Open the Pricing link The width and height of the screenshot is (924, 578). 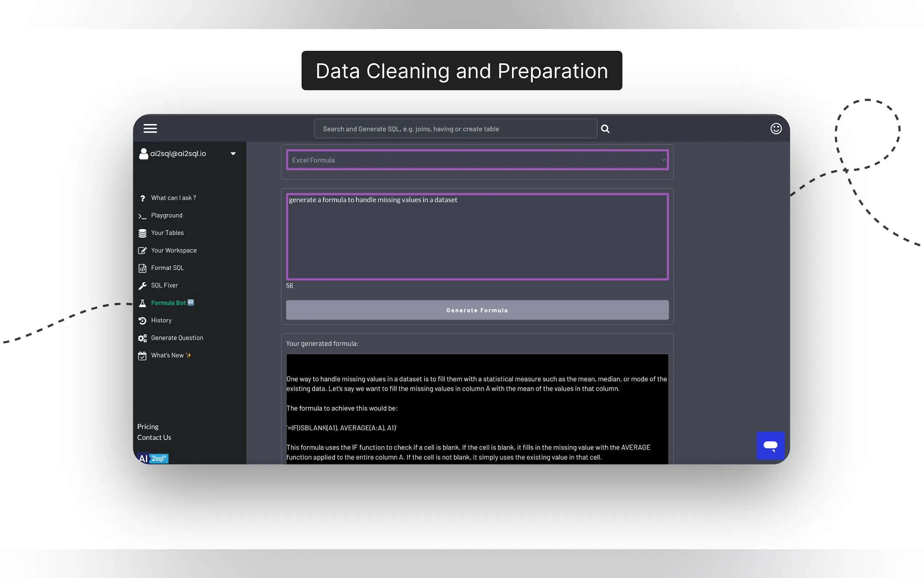pyautogui.click(x=148, y=427)
